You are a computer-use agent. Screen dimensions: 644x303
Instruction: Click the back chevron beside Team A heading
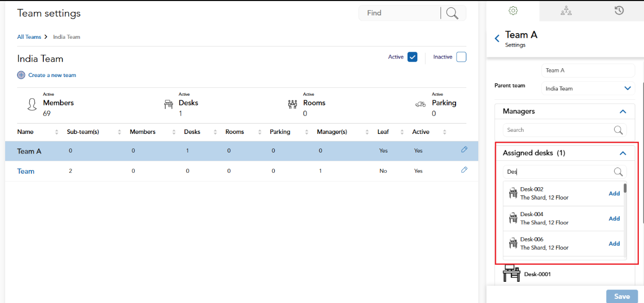(x=496, y=38)
